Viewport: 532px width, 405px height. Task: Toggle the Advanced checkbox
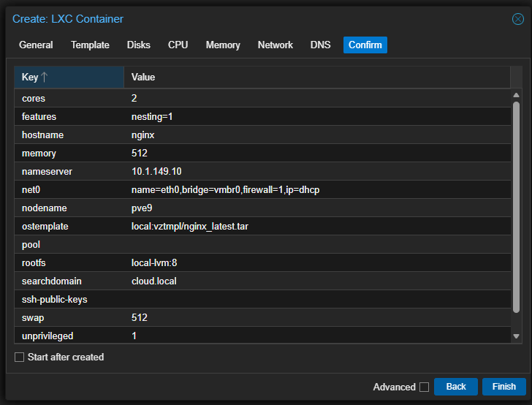click(424, 387)
